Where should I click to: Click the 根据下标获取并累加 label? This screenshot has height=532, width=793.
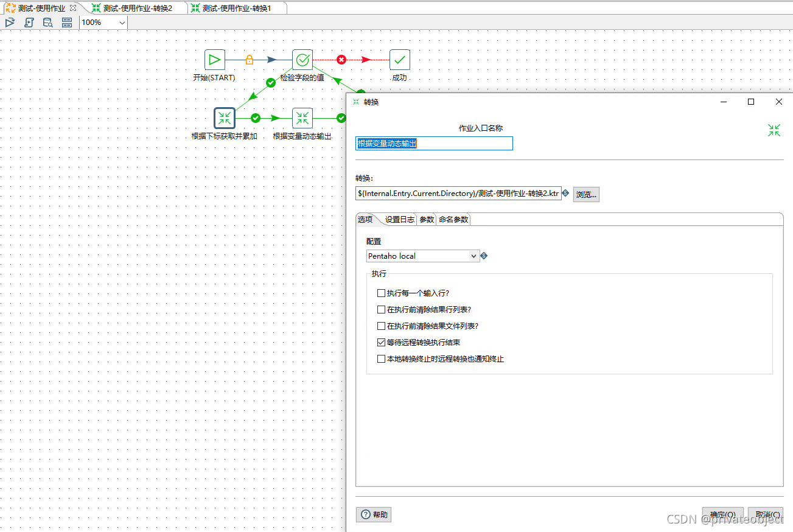click(225, 136)
